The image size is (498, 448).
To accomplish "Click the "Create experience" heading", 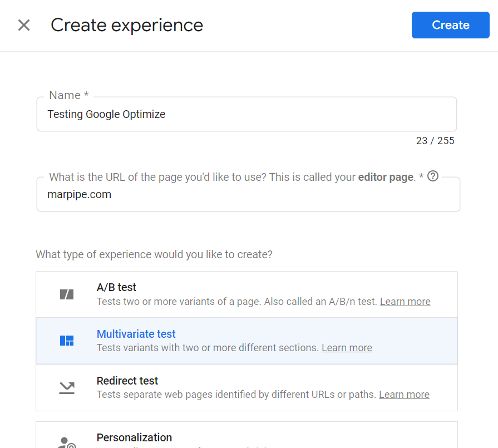I will point(127,25).
